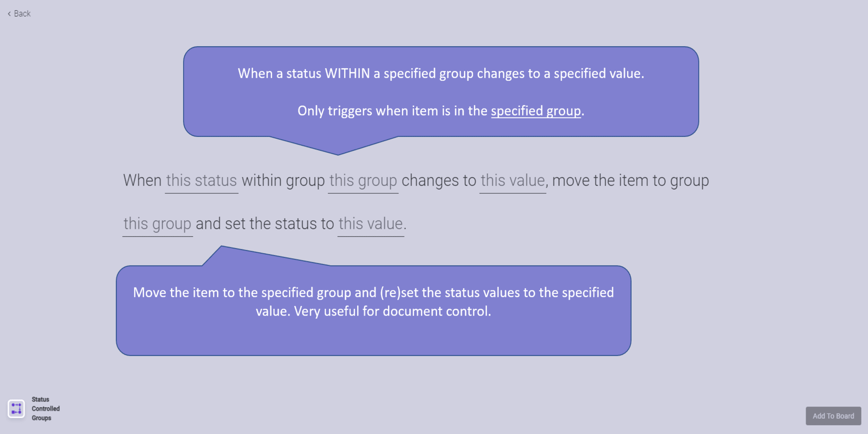
Task: Select the first 'this group' field
Action: [363, 181]
